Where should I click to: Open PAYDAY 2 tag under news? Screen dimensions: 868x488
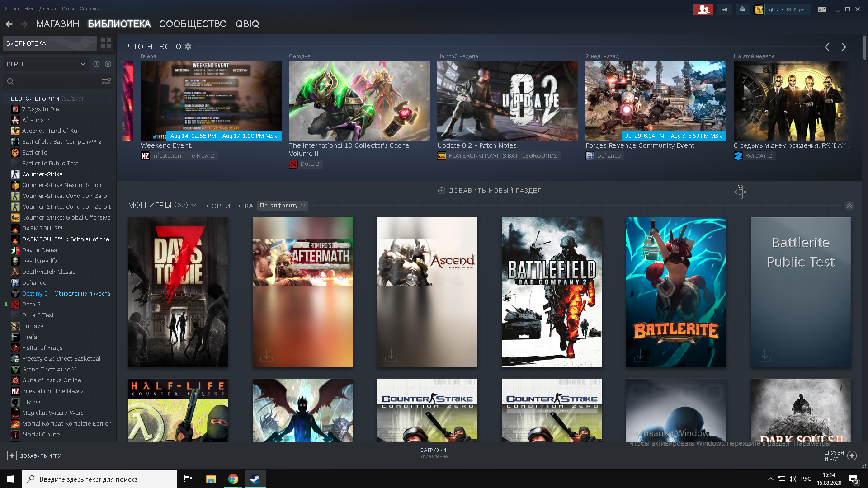(x=755, y=156)
